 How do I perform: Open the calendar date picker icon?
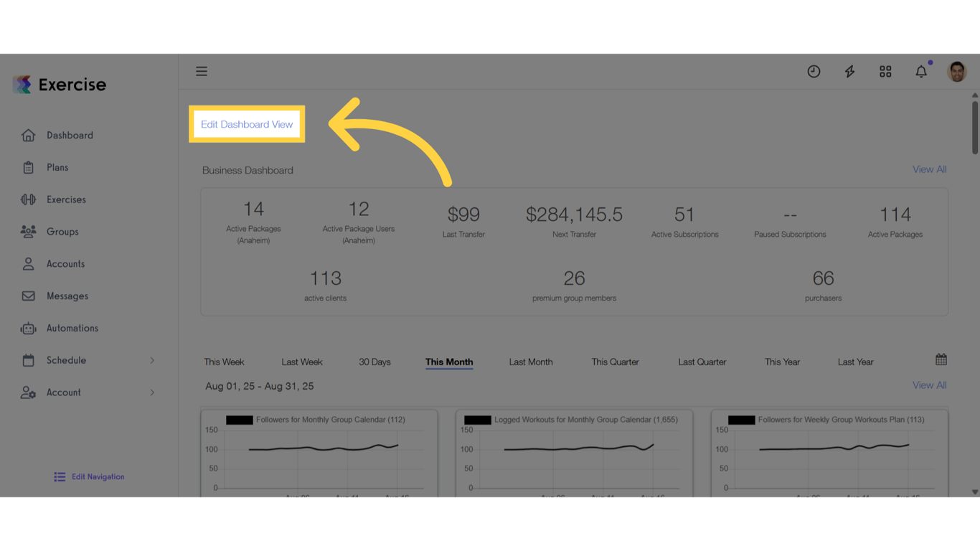tap(940, 357)
